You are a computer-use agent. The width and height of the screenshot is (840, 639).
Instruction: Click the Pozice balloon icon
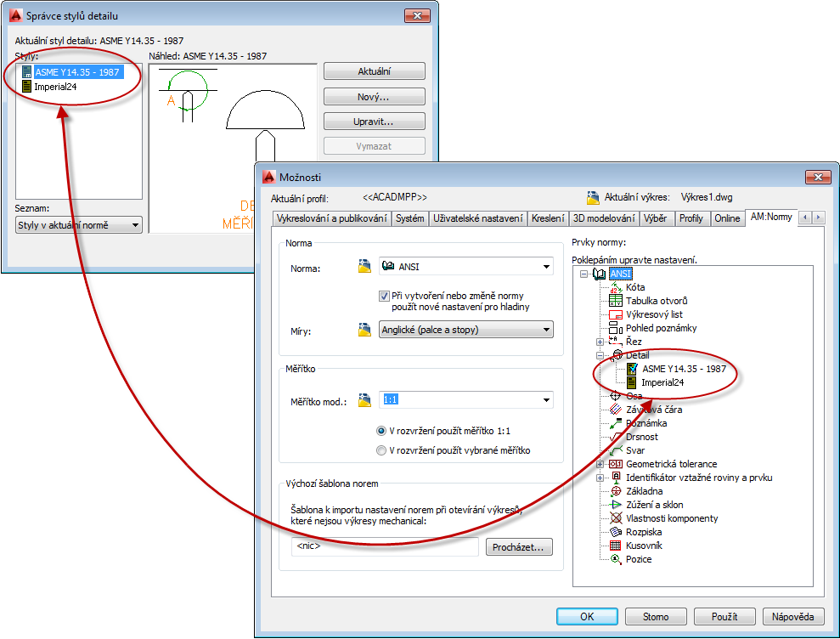click(x=616, y=559)
